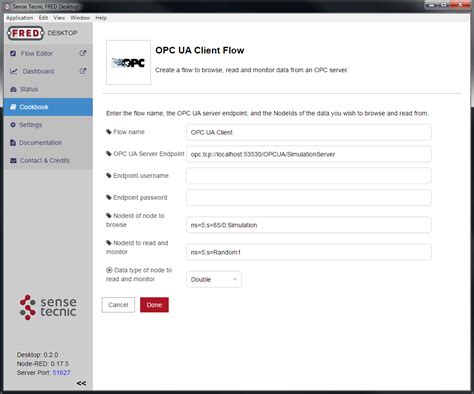
Task: Click the window title bar app icon
Action: pyautogui.click(x=7, y=6)
